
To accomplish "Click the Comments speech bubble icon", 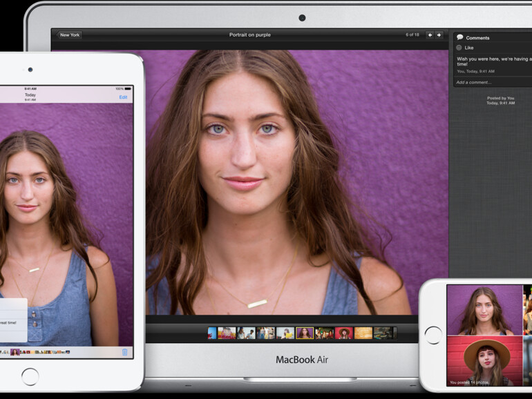I will pos(459,37).
